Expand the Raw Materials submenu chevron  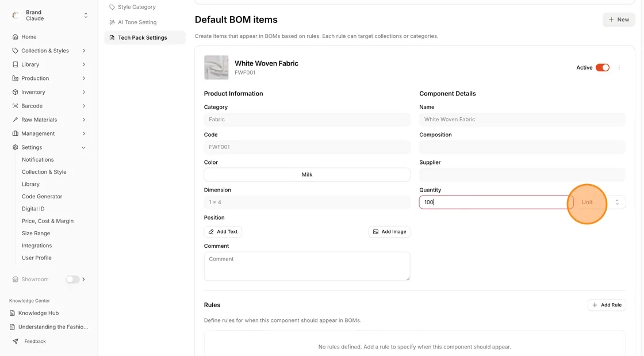pyautogui.click(x=84, y=120)
